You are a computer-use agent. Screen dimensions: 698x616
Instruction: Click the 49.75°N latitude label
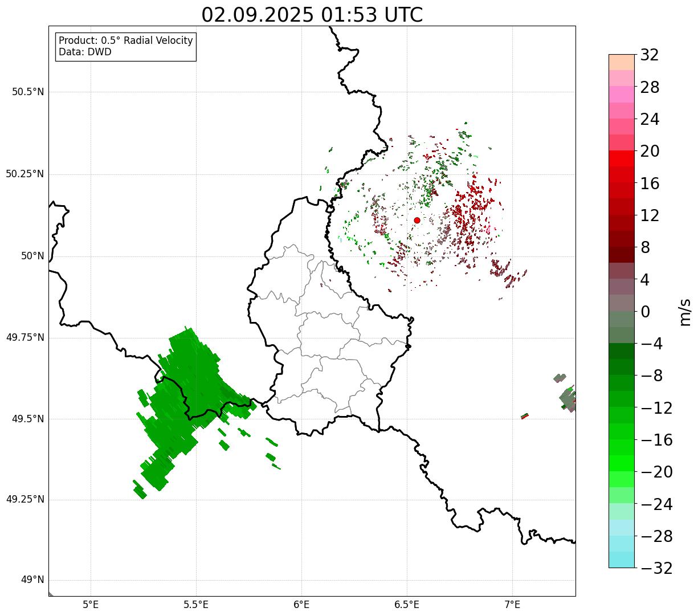pyautogui.click(x=25, y=337)
